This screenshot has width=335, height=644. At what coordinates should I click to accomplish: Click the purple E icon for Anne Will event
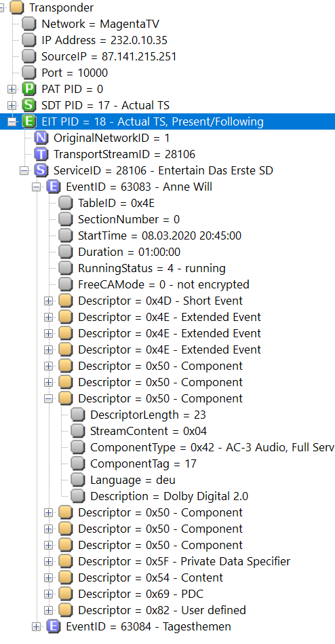click(x=54, y=187)
